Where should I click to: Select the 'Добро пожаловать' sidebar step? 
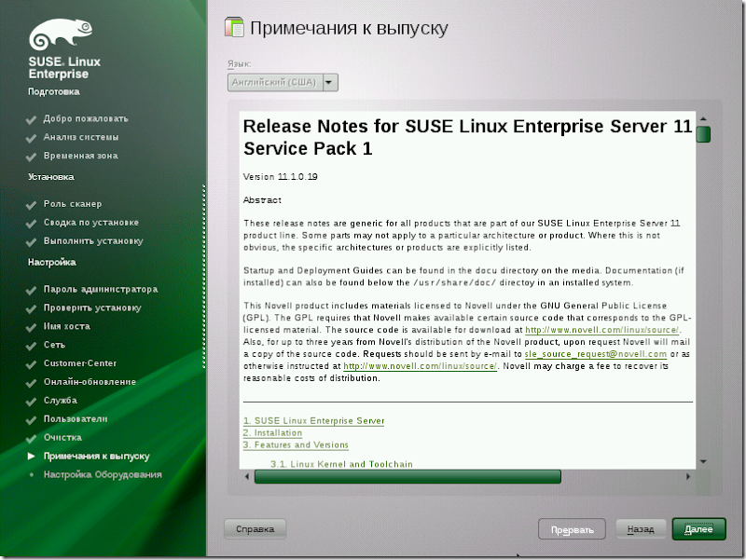(86, 119)
